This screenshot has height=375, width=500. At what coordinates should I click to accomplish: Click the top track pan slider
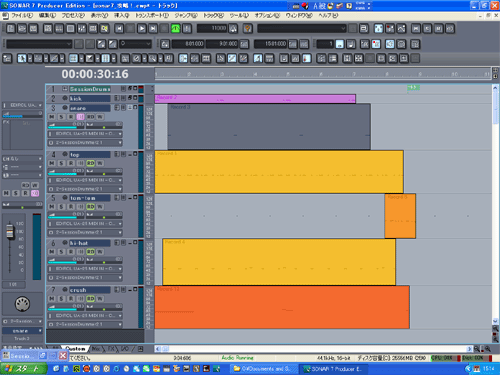pyautogui.click(x=104, y=172)
